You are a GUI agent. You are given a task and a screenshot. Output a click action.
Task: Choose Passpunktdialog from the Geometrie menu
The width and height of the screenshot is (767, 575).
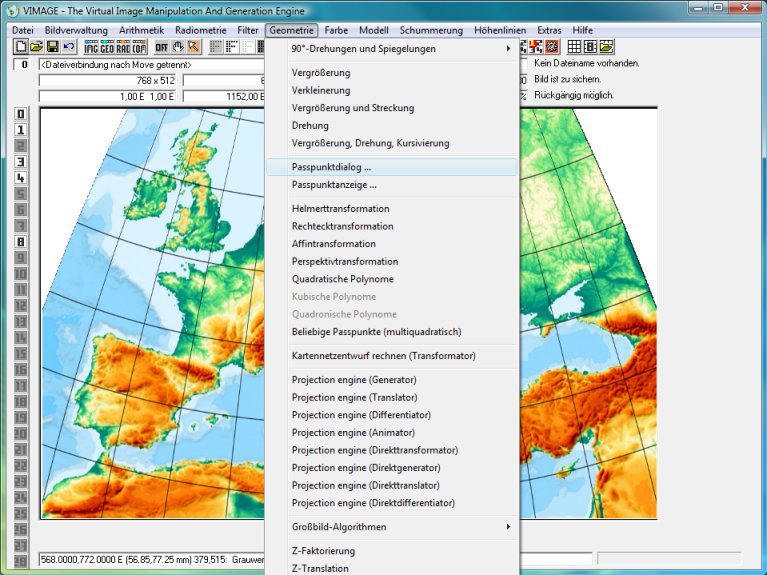(x=331, y=167)
